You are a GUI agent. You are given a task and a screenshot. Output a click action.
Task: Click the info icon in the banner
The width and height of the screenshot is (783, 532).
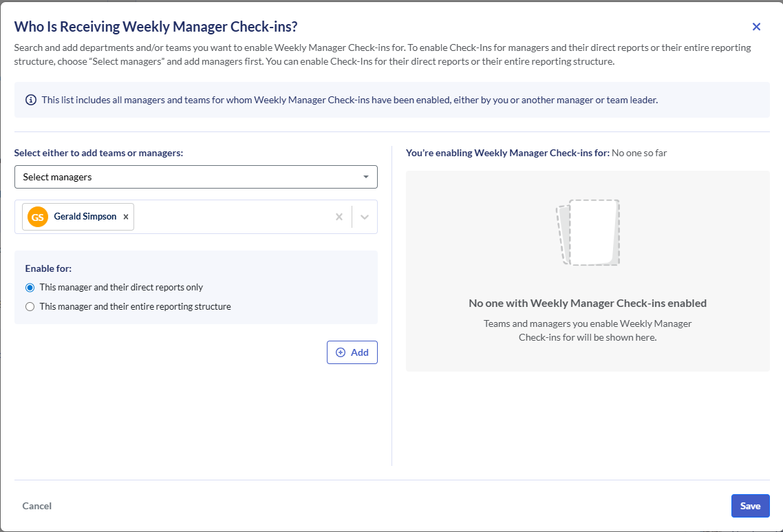pyautogui.click(x=31, y=100)
